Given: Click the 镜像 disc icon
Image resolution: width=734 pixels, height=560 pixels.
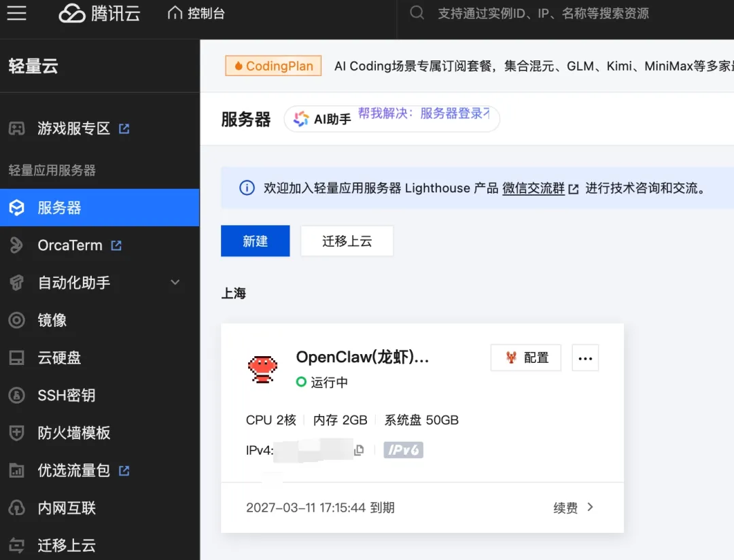Looking at the screenshot, I should (x=16, y=320).
